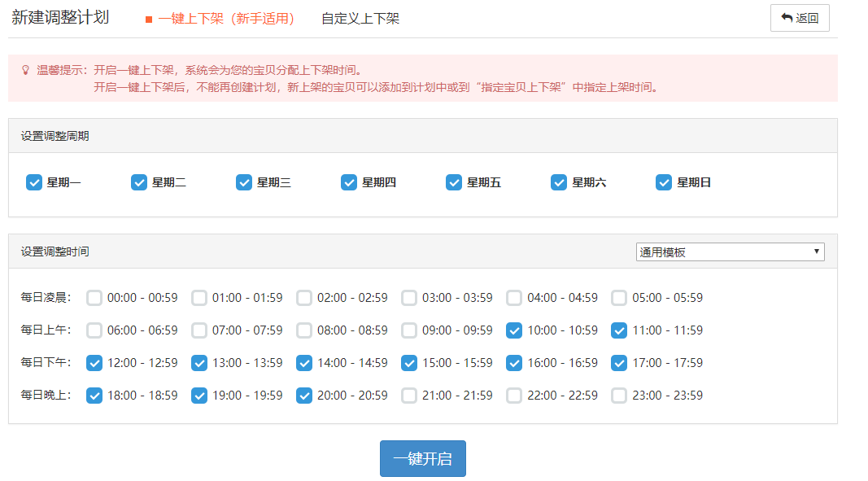
Task: Disable the 星期日 checkbox
Action: pyautogui.click(x=664, y=182)
